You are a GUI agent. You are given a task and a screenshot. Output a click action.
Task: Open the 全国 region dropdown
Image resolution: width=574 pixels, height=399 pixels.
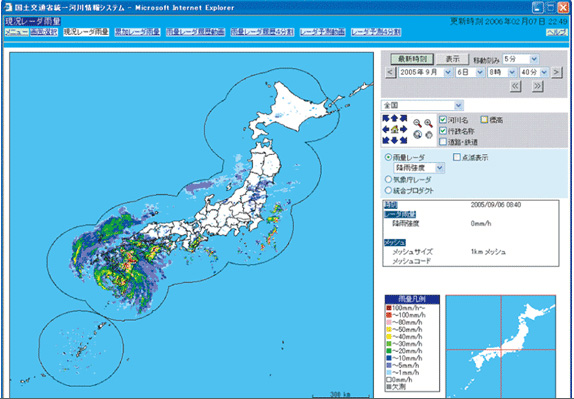(422, 105)
